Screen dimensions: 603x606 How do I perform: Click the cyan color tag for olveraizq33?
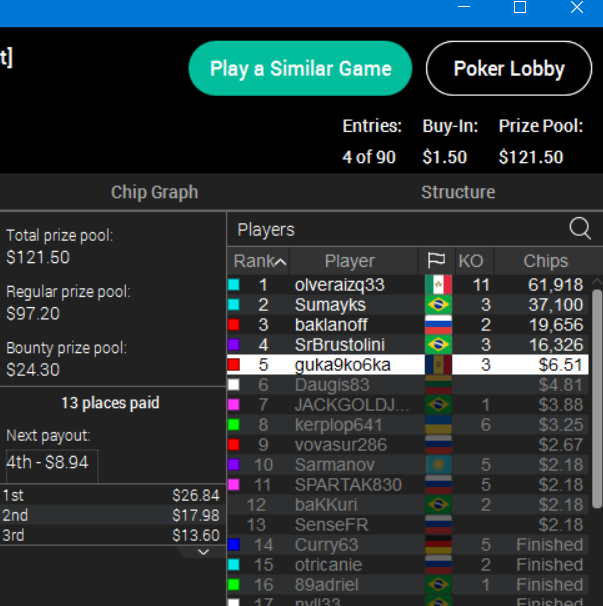pos(233,285)
